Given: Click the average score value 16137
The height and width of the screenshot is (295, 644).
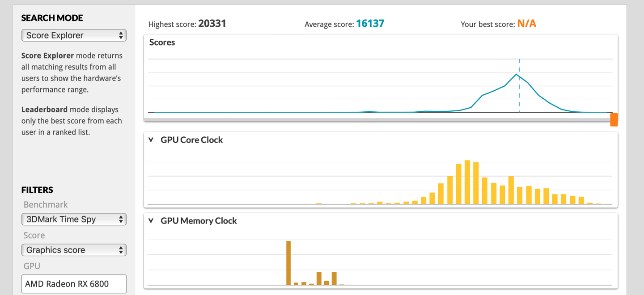Looking at the screenshot, I should click(370, 24).
